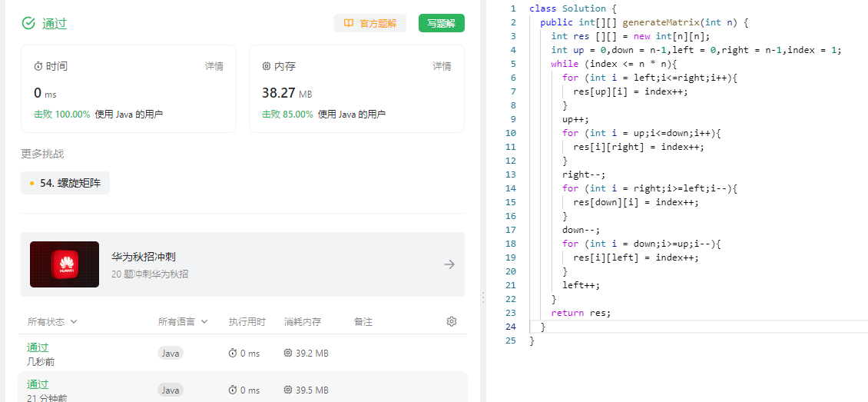Click clock icon in 几秒前 submission row

(233, 354)
